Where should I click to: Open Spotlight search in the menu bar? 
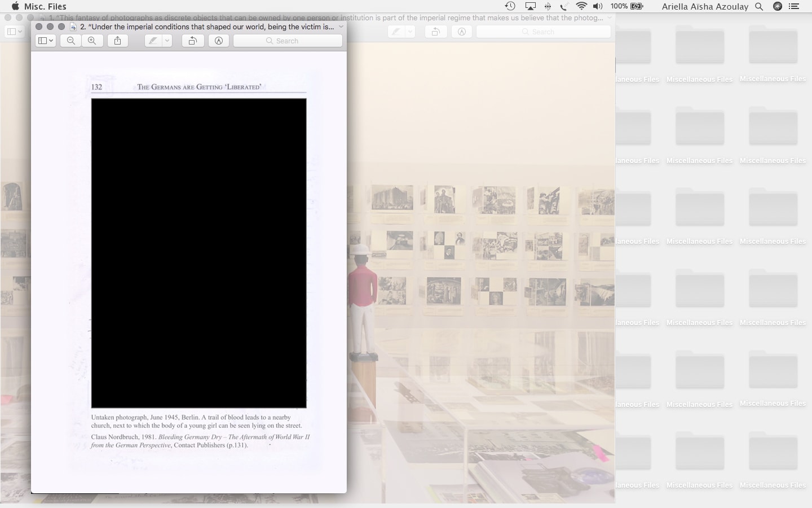coord(759,6)
